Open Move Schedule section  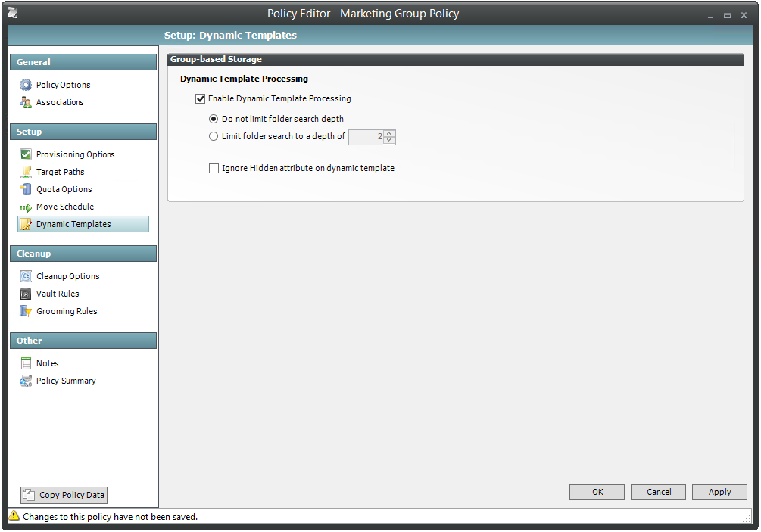[65, 207]
